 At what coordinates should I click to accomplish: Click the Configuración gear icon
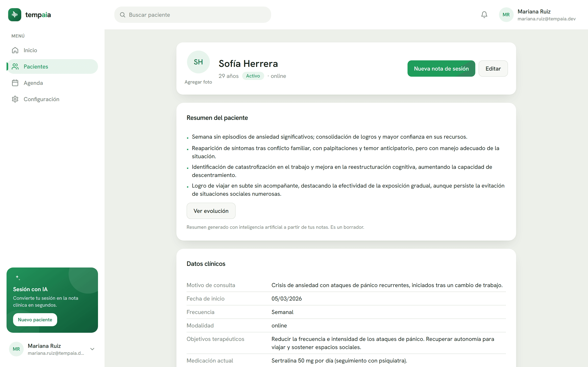pos(15,99)
